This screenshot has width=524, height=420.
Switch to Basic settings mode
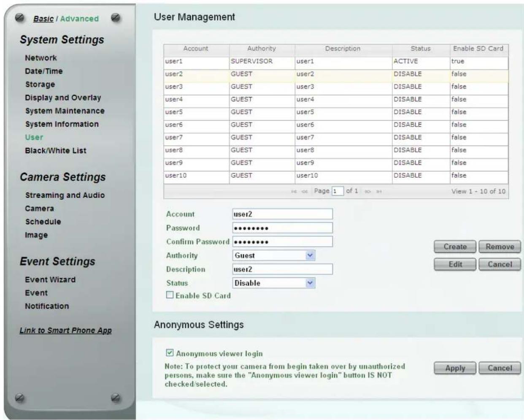43,19
